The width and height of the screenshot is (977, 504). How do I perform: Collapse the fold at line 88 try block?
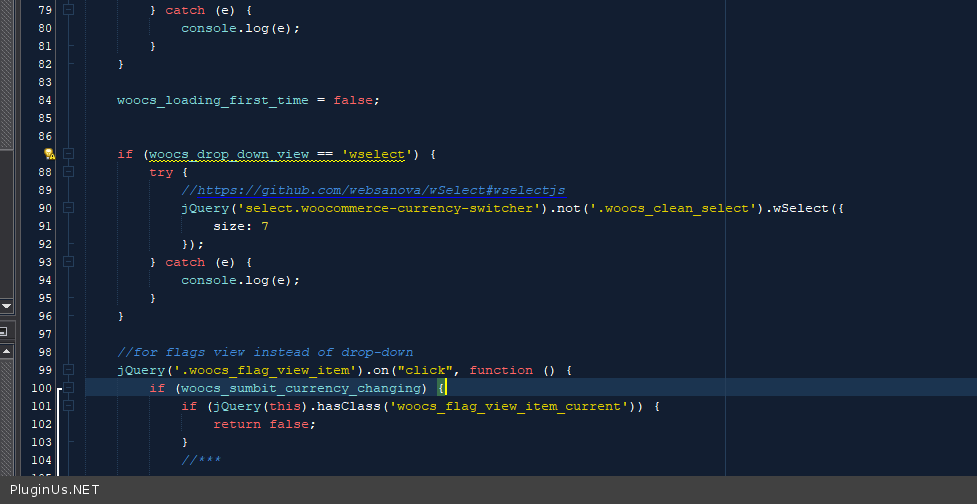point(68,172)
